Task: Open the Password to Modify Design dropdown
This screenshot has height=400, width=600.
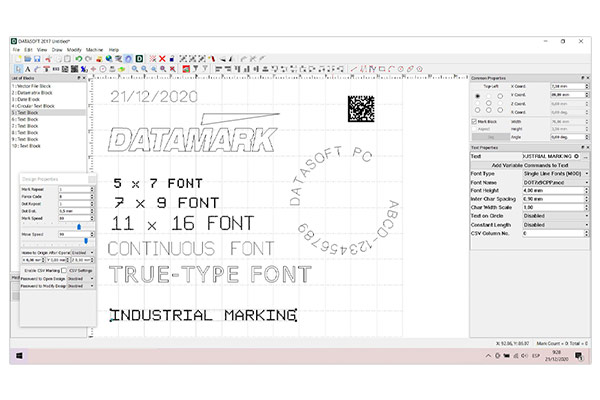Action: 80,286
